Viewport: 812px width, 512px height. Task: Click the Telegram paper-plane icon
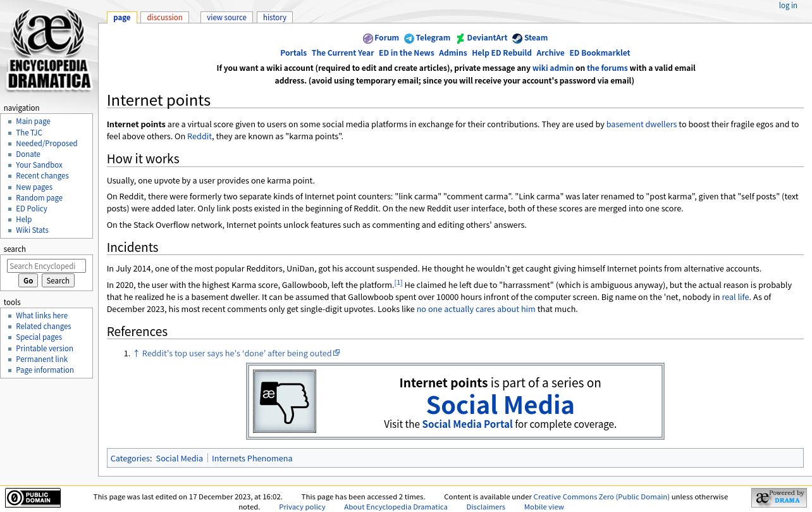tap(409, 39)
